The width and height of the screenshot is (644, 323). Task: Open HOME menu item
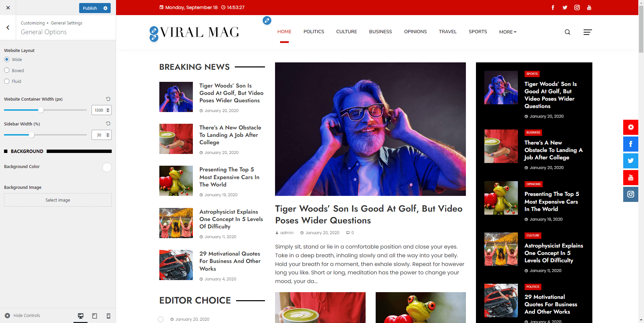coord(284,32)
